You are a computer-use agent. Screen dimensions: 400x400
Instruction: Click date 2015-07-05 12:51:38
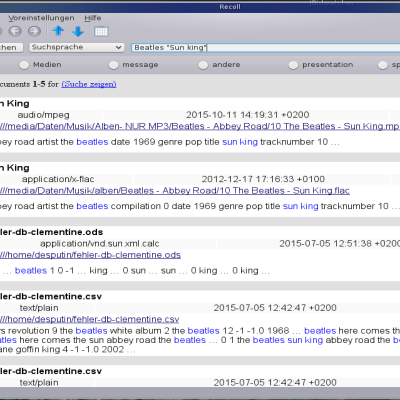tap(339, 244)
